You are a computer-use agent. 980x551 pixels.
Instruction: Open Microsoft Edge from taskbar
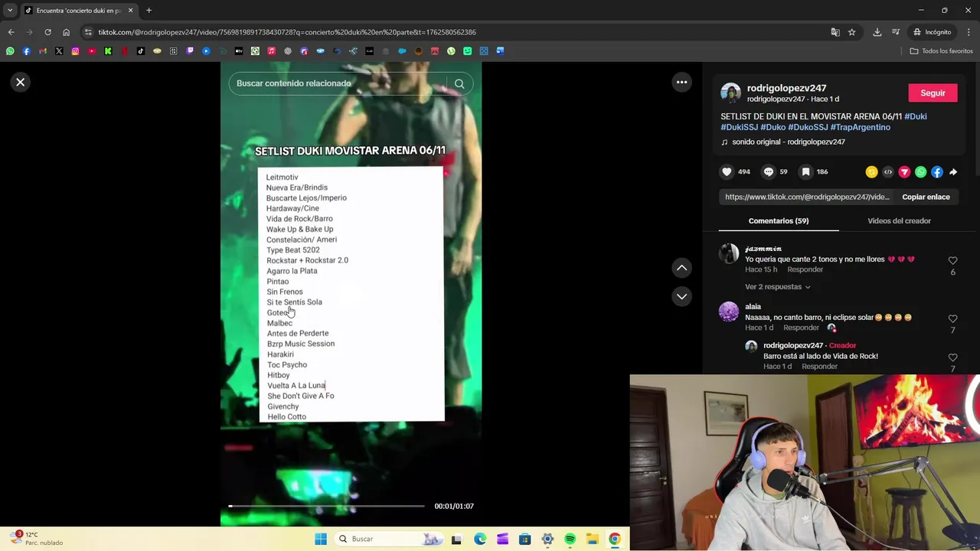[479, 539]
